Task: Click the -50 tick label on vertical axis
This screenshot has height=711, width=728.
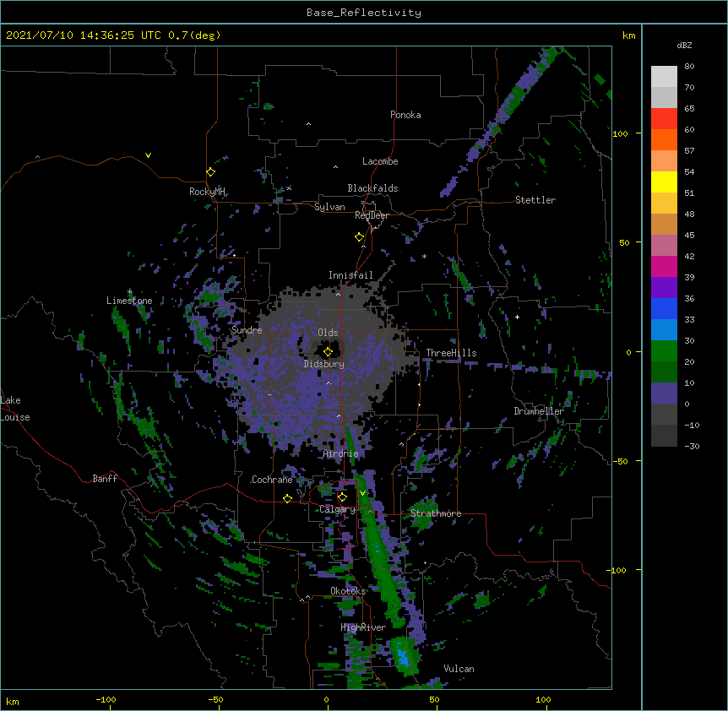Action: (x=620, y=461)
